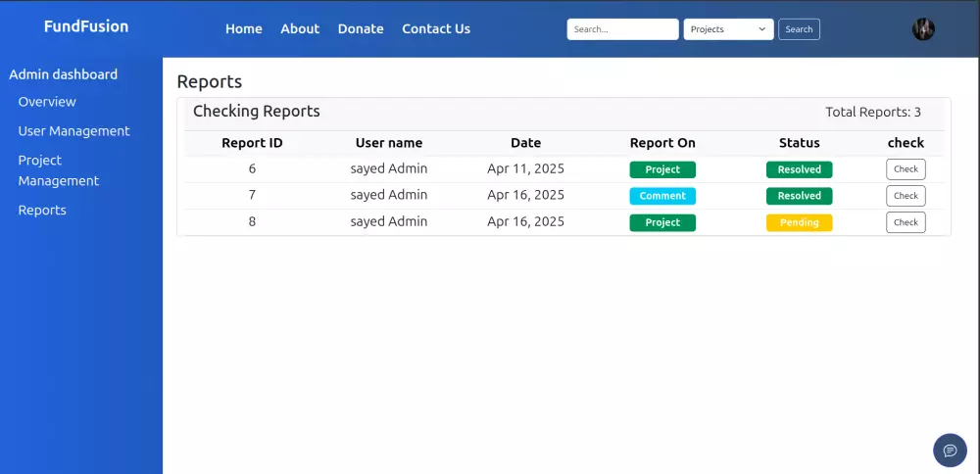980x474 pixels.
Task: Check report ID 7
Action: (906, 196)
